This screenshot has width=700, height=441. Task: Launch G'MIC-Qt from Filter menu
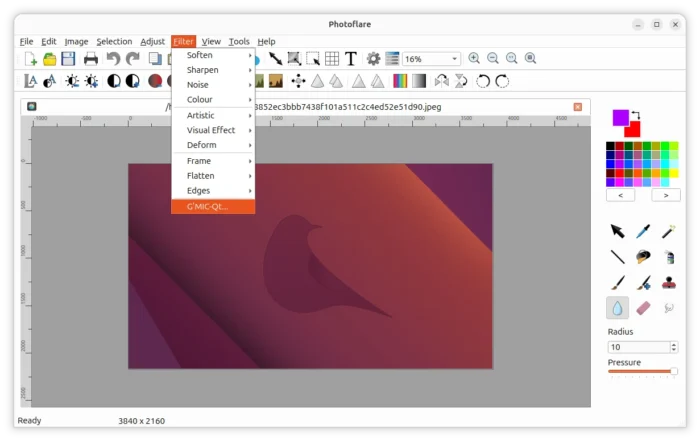[213, 206]
